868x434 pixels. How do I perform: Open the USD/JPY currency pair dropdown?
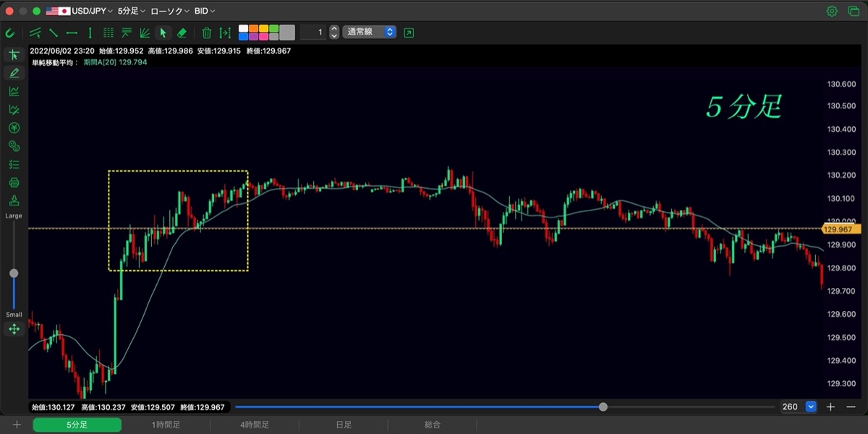click(79, 11)
